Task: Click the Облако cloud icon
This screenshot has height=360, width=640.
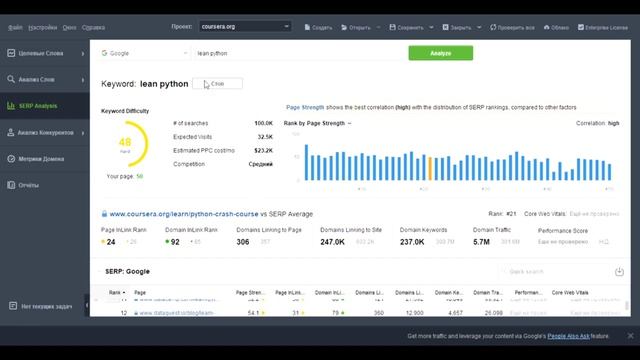Action: pyautogui.click(x=547, y=27)
